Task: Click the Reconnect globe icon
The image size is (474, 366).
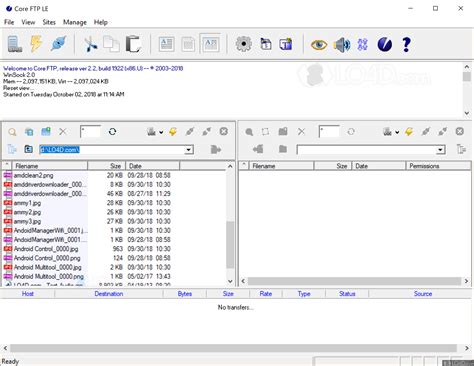Action: (59, 44)
